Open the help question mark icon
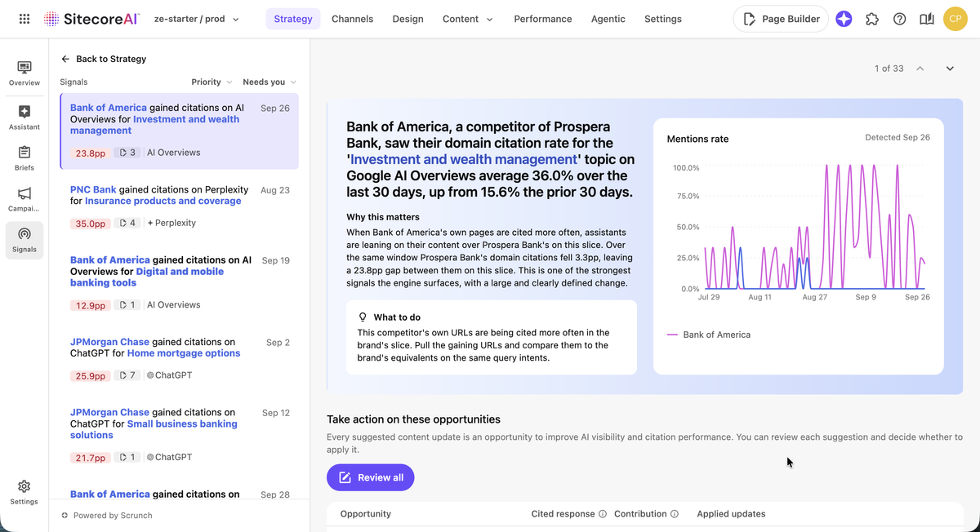 899,19
